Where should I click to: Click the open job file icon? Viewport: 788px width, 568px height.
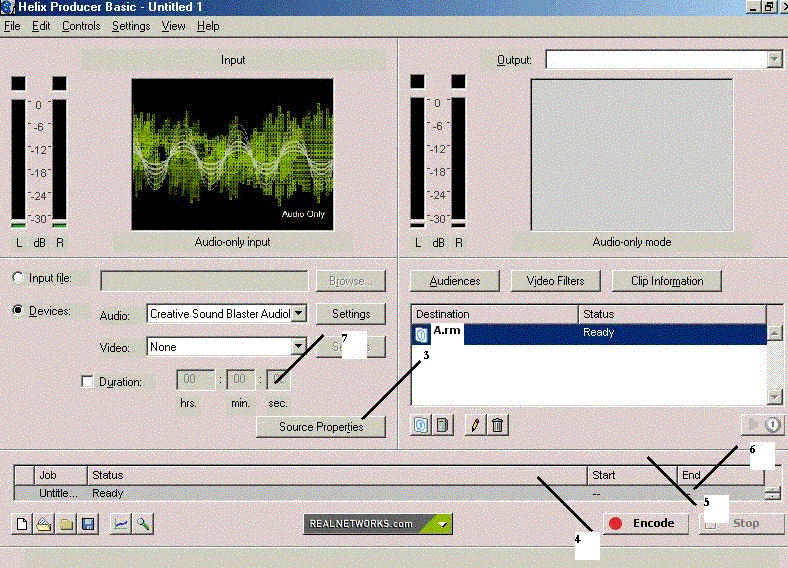click(44, 524)
